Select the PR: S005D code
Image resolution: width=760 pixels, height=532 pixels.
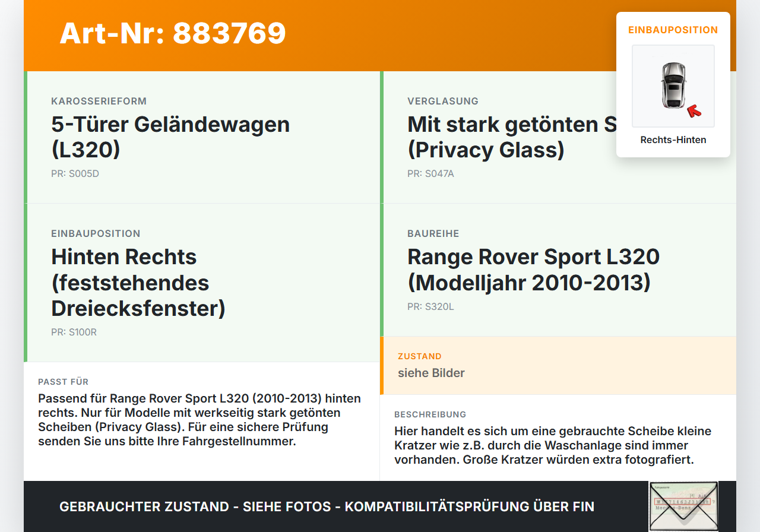(75, 174)
